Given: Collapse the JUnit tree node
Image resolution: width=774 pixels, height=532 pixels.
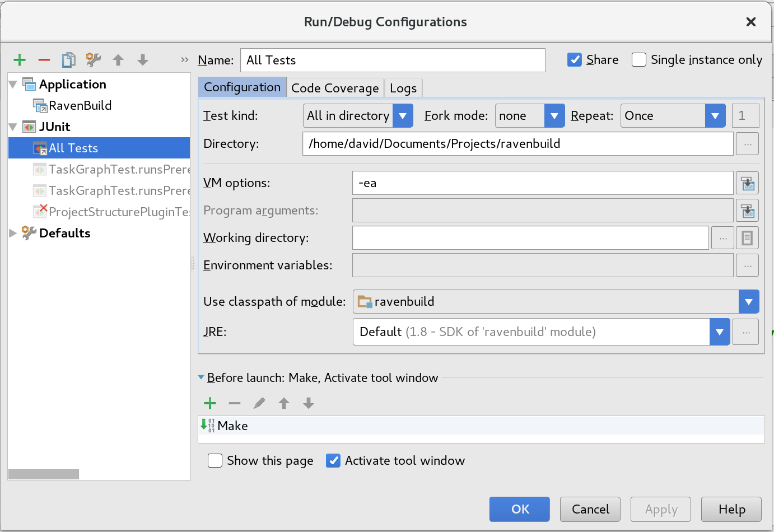Looking at the screenshot, I should [13, 127].
